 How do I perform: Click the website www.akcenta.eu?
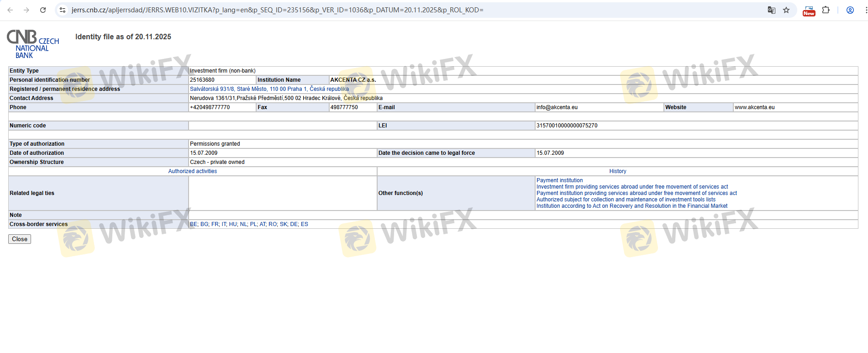(x=755, y=107)
